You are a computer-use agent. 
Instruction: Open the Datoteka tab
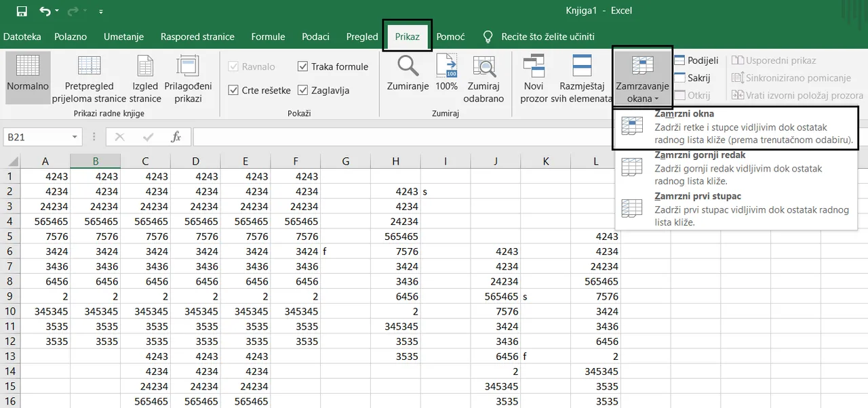pos(22,37)
